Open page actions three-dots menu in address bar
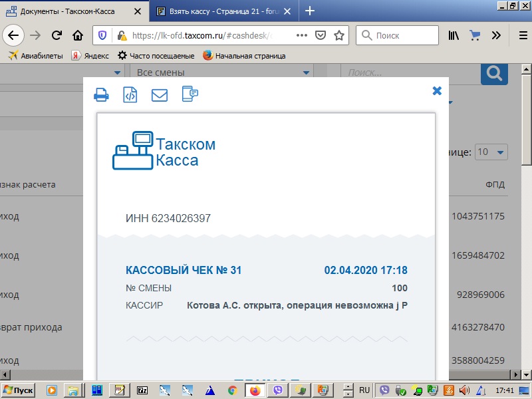Image resolution: width=532 pixels, height=399 pixels. pyautogui.click(x=301, y=35)
